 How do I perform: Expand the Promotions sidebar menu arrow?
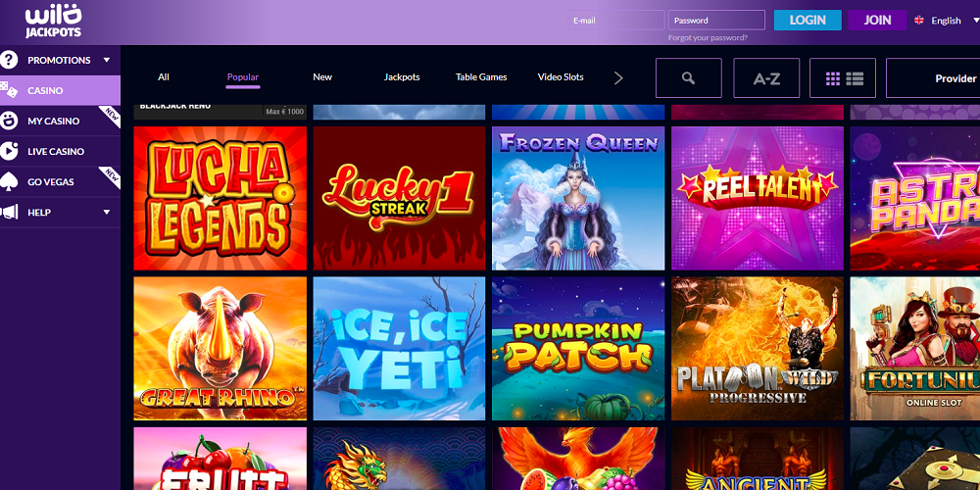[x=106, y=60]
